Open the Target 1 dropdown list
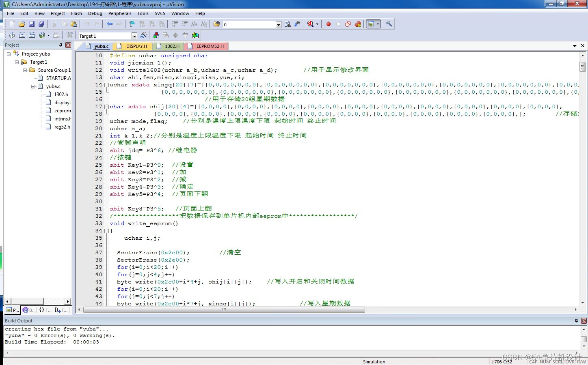Viewport: 588px width, 365px height. (x=134, y=36)
